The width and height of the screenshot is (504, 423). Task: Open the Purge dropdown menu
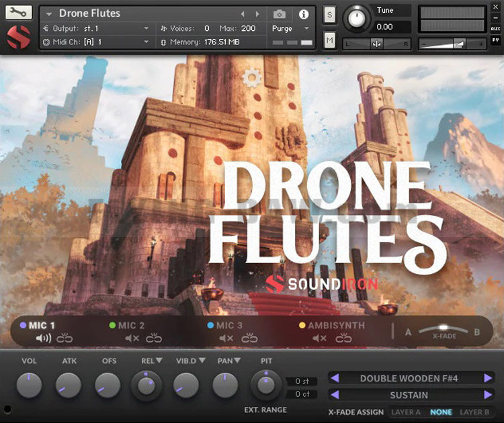306,29
